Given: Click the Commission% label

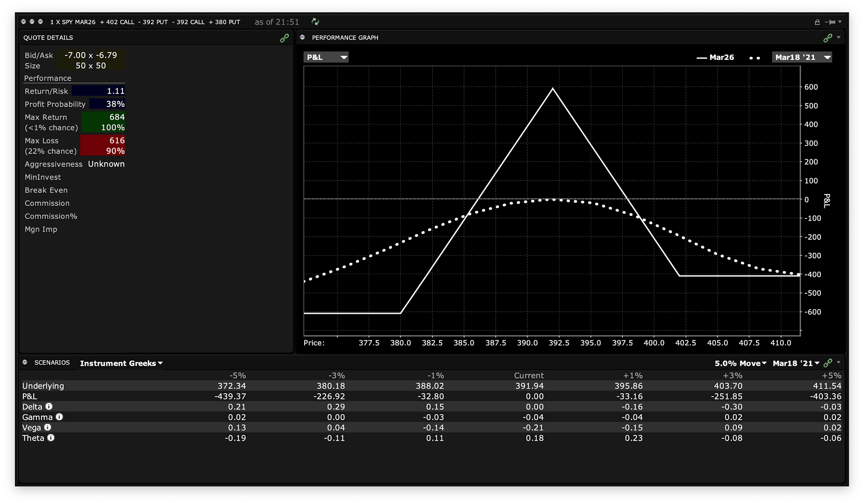Looking at the screenshot, I should pyautogui.click(x=51, y=216).
